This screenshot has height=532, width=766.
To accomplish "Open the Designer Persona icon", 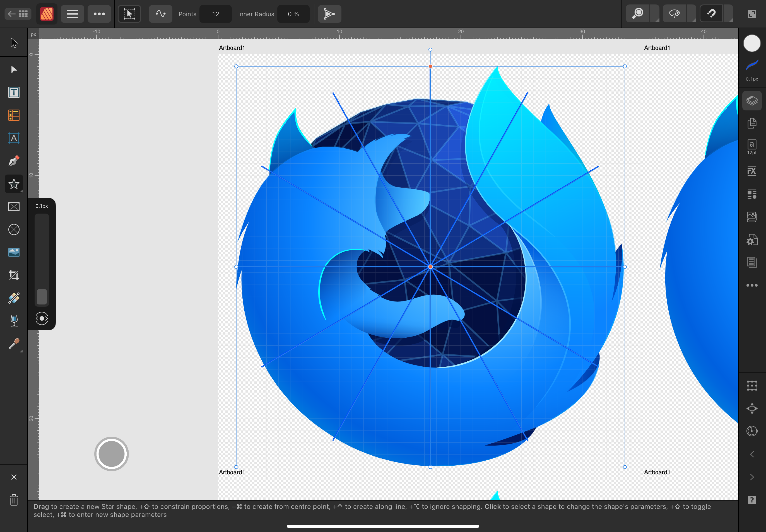I will [x=47, y=14].
